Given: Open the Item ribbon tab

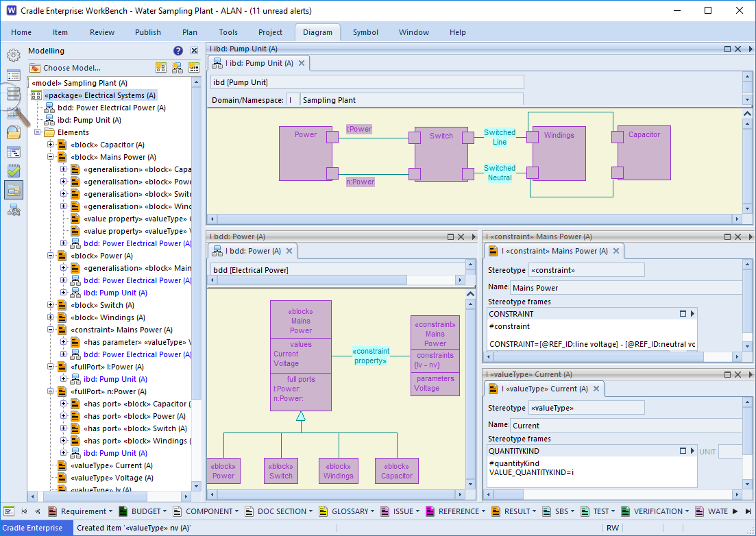Looking at the screenshot, I should [60, 32].
